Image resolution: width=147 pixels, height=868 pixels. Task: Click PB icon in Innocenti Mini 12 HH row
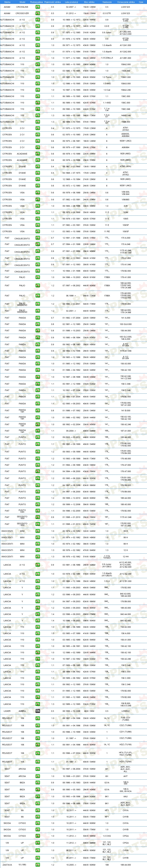pyautogui.click(x=38, y=557)
